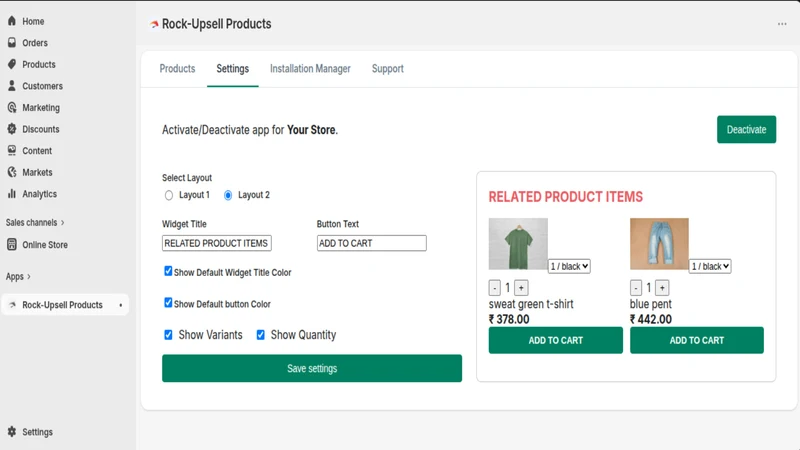Uncheck the Show Quantity checkbox

261,335
